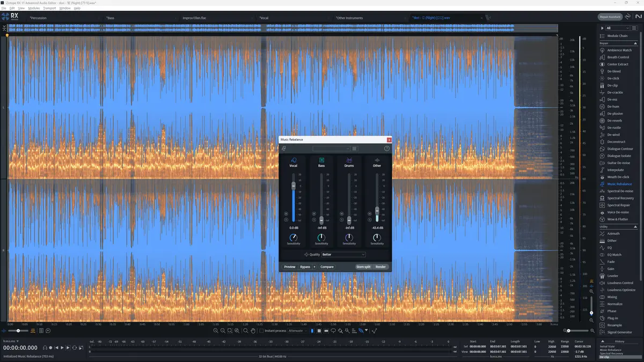Open the Music Rebalance help icon
The height and width of the screenshot is (362, 644).
coord(387,149)
